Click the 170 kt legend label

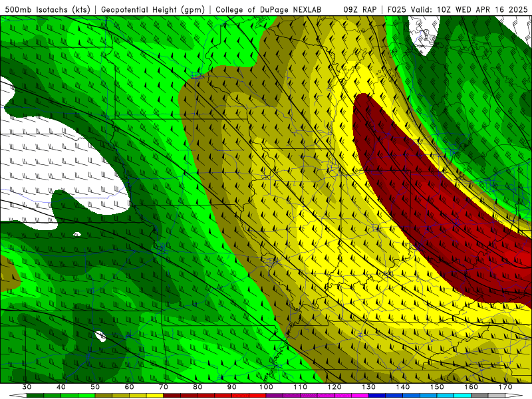point(505,387)
